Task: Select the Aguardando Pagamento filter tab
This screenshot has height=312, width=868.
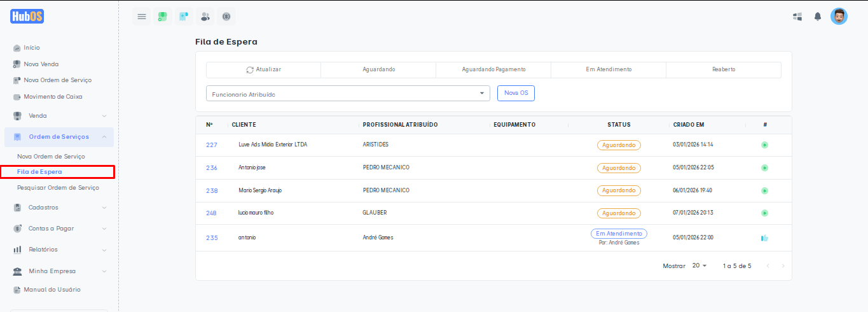Action: pos(493,69)
